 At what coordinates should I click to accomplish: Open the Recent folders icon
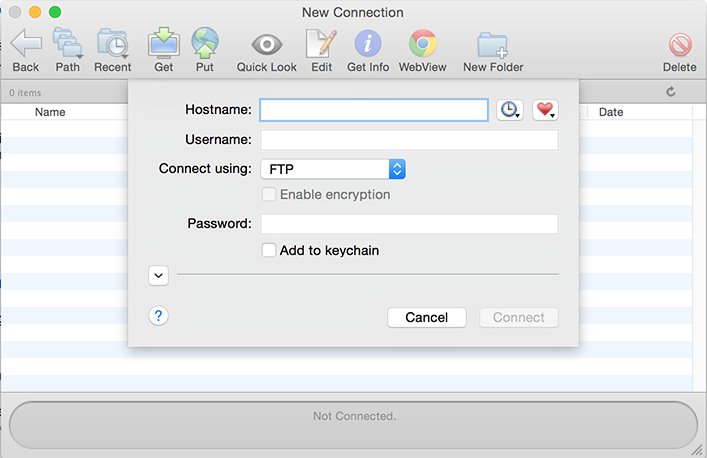[112, 45]
